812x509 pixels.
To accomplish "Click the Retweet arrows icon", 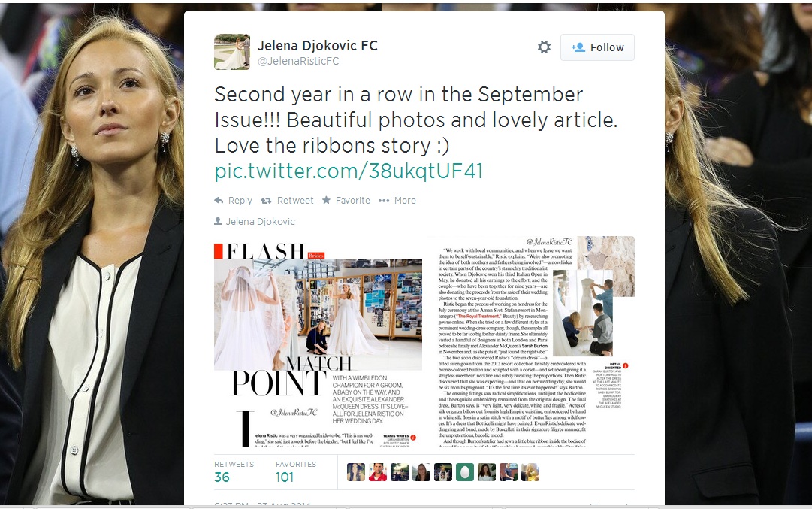I will pyautogui.click(x=266, y=201).
